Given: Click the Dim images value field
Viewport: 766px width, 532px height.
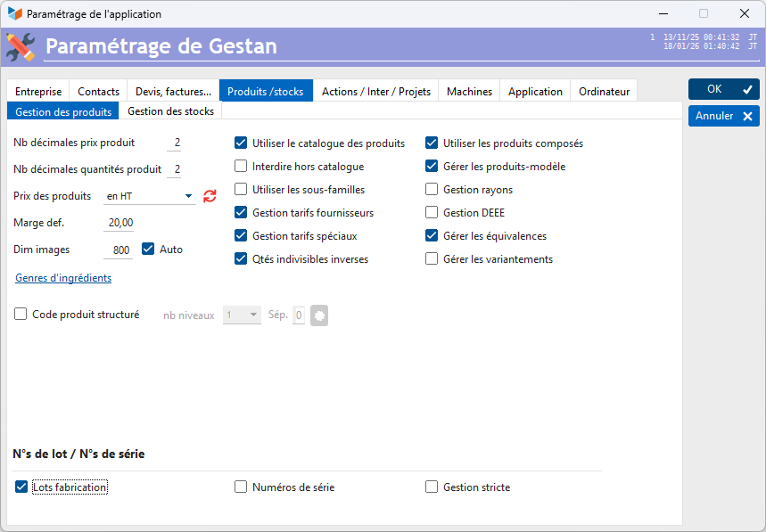Looking at the screenshot, I should click(x=120, y=250).
